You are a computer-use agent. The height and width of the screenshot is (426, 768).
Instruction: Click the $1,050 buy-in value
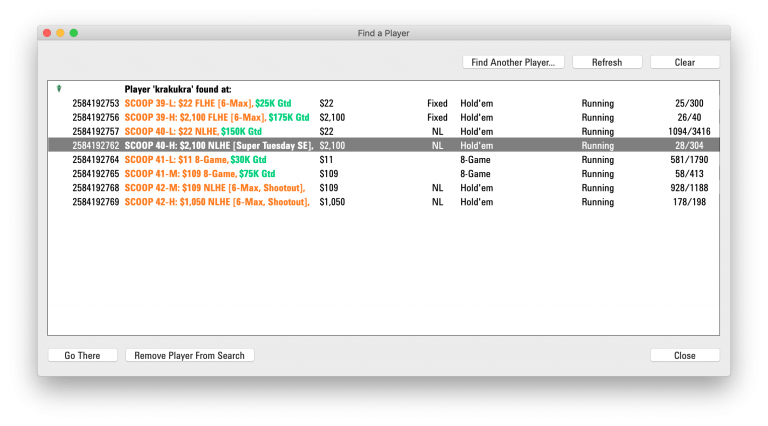(332, 202)
